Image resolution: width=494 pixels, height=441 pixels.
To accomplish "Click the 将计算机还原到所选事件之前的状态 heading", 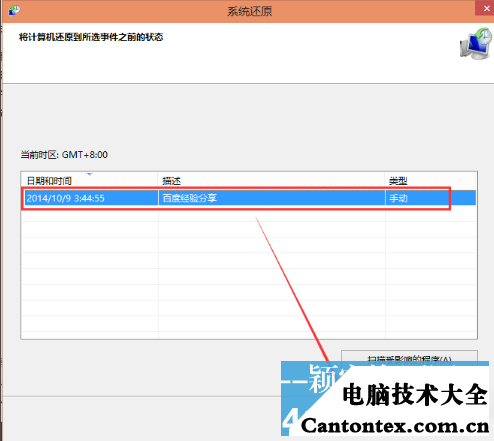I will [x=91, y=37].
